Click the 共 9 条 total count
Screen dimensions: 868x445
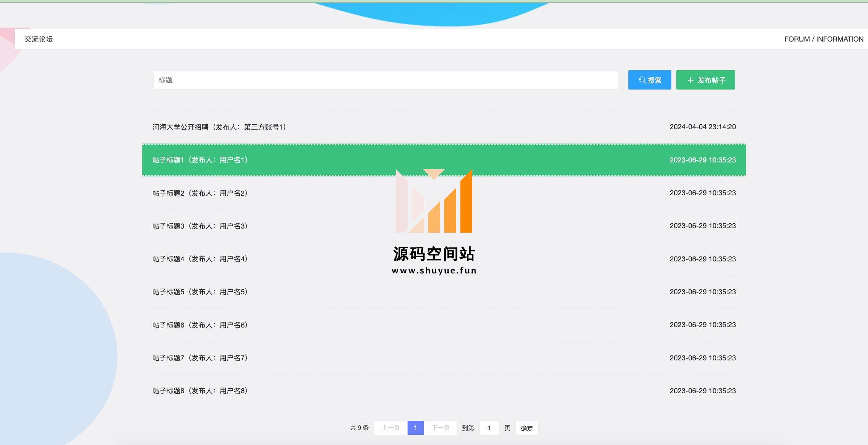point(359,428)
